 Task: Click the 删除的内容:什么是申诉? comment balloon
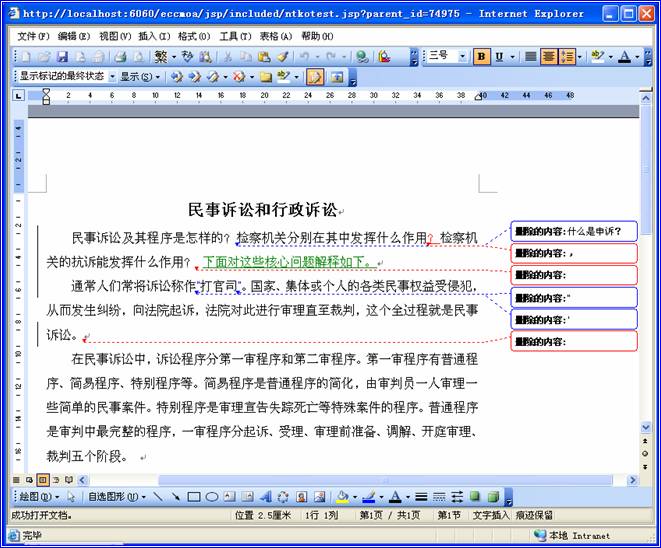[573, 231]
